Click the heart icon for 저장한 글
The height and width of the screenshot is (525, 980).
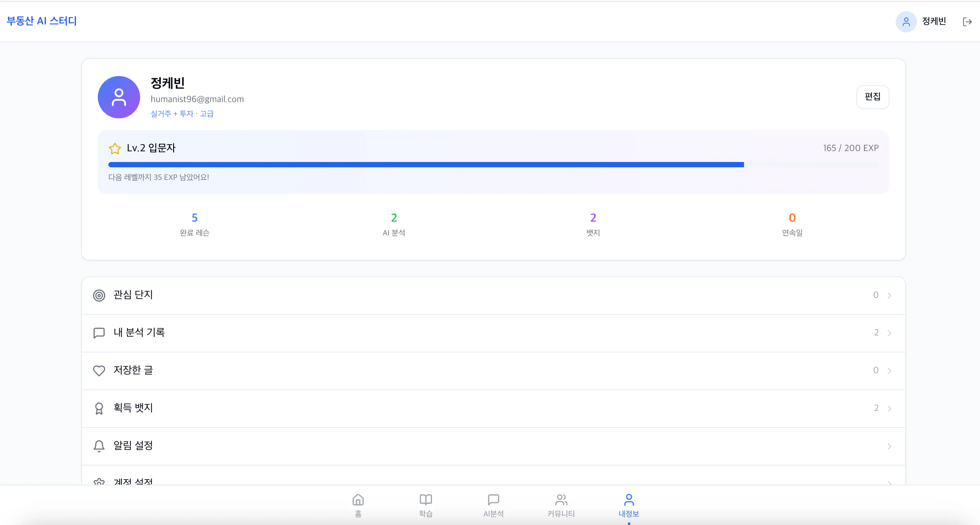99,370
